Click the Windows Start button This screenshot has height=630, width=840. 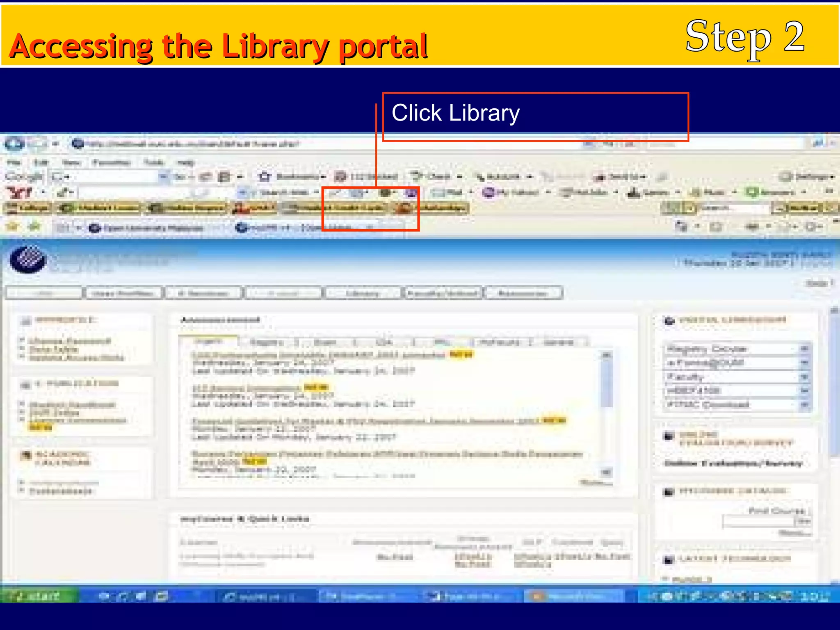(x=39, y=596)
